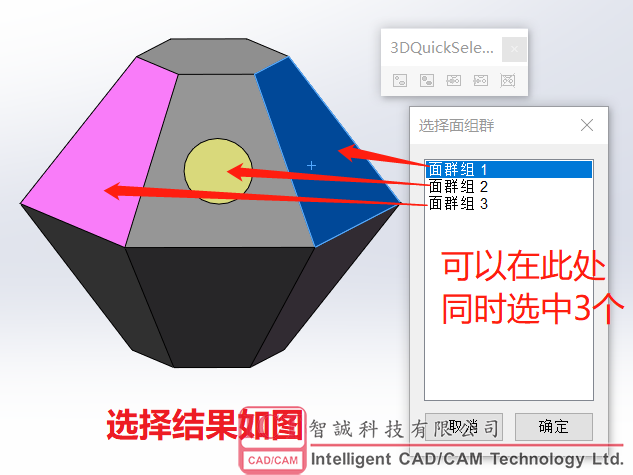Close the 3DQuickSelect floating toolbar
Image resolution: width=633 pixels, height=475 pixels.
[x=514, y=49]
